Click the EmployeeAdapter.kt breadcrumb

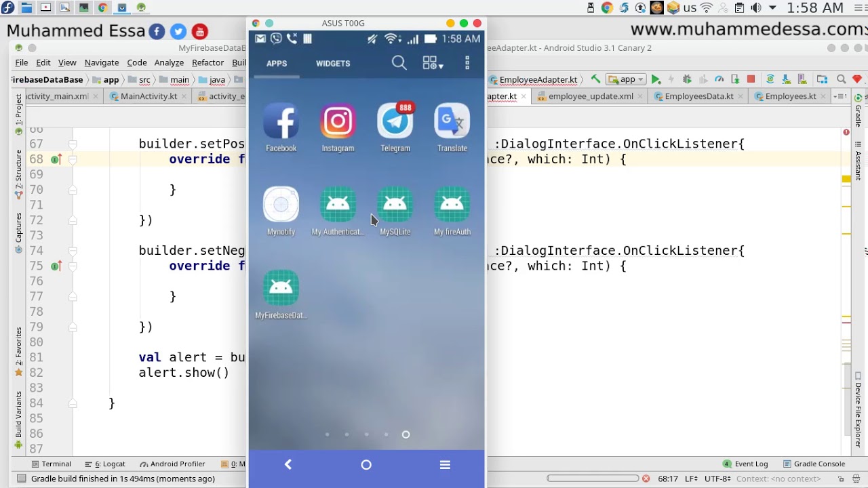tap(534, 79)
